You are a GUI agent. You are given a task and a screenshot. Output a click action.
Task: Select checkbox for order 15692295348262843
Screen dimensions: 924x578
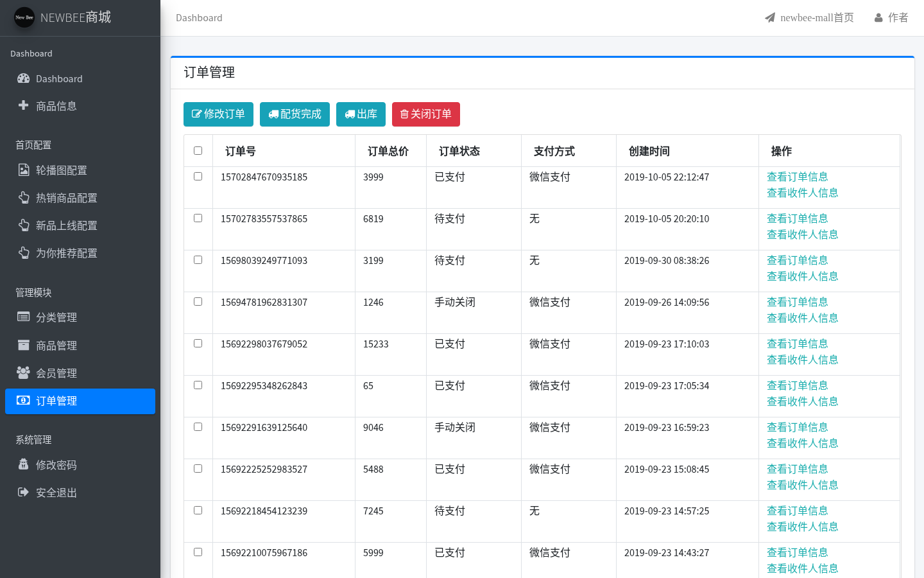[198, 385]
